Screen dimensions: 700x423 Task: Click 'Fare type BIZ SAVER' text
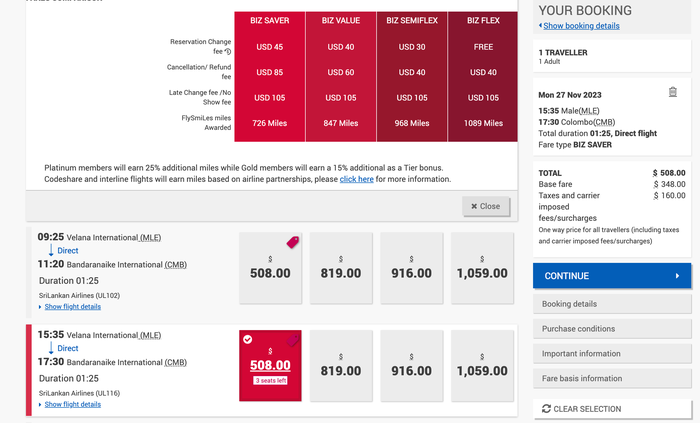point(575,145)
